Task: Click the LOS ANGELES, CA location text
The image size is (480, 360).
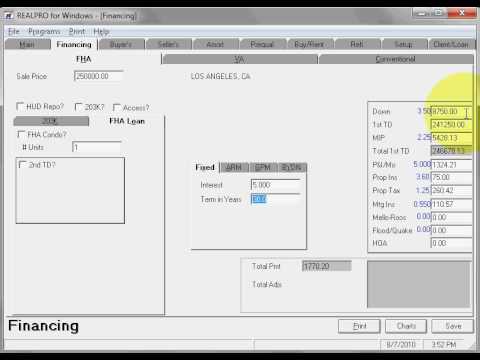Action: (220, 76)
